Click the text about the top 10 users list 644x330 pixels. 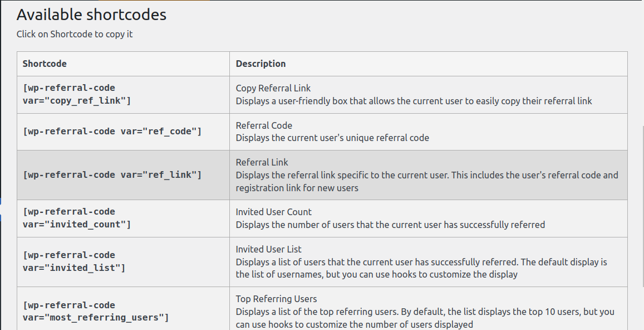click(x=425, y=318)
